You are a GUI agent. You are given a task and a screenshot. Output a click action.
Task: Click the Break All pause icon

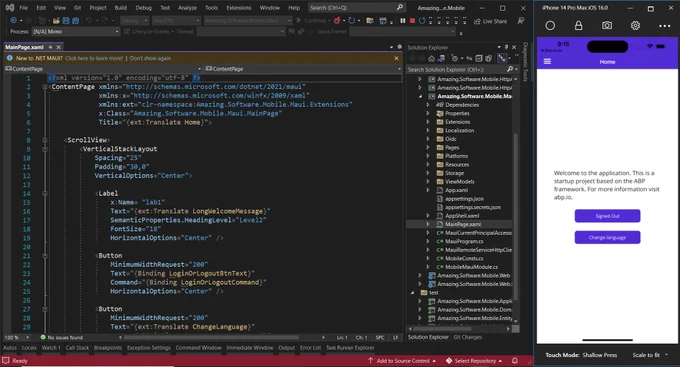pyautogui.click(x=403, y=20)
